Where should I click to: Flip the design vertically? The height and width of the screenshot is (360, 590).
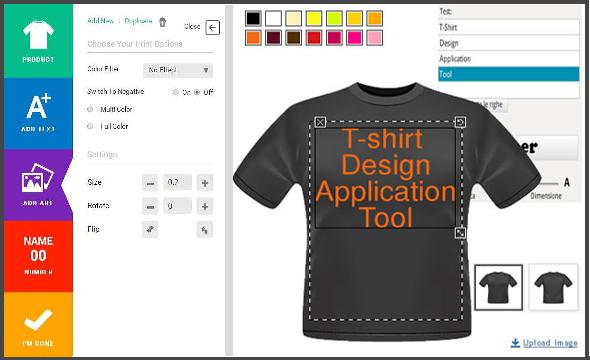click(205, 229)
